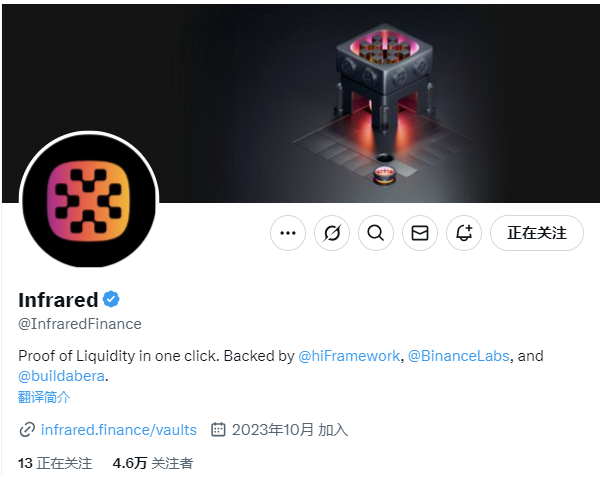
Task: Click the Grok slashed-circle icon button
Action: pyautogui.click(x=332, y=233)
